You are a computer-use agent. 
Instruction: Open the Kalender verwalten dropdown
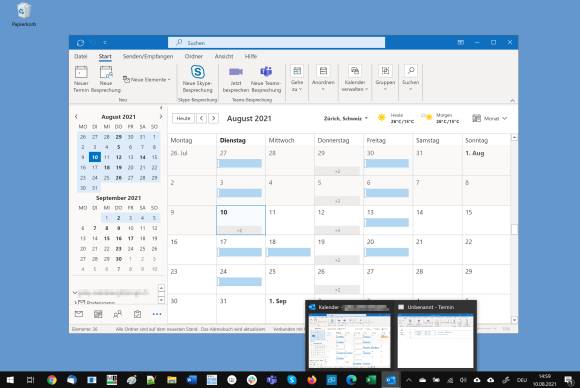click(x=355, y=79)
